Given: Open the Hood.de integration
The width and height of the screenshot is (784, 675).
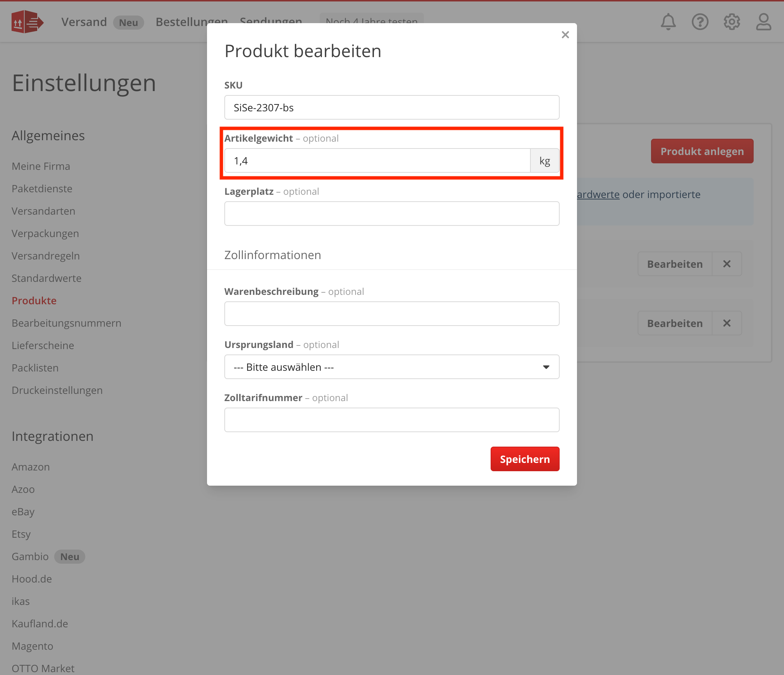Looking at the screenshot, I should click(32, 579).
